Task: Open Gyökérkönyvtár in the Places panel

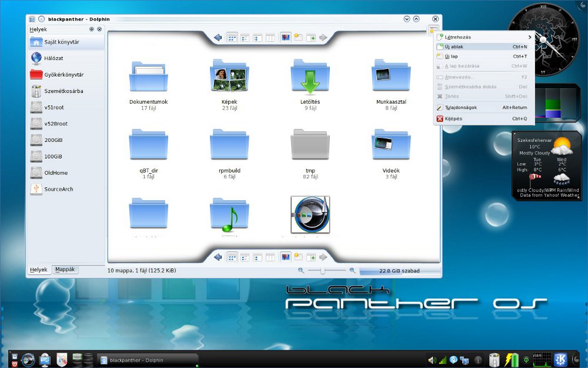Action: [x=66, y=75]
